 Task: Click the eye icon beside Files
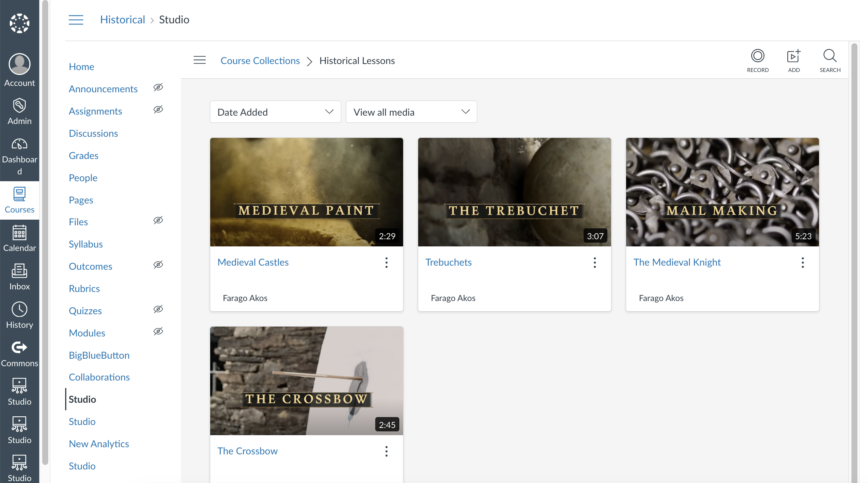tap(158, 220)
